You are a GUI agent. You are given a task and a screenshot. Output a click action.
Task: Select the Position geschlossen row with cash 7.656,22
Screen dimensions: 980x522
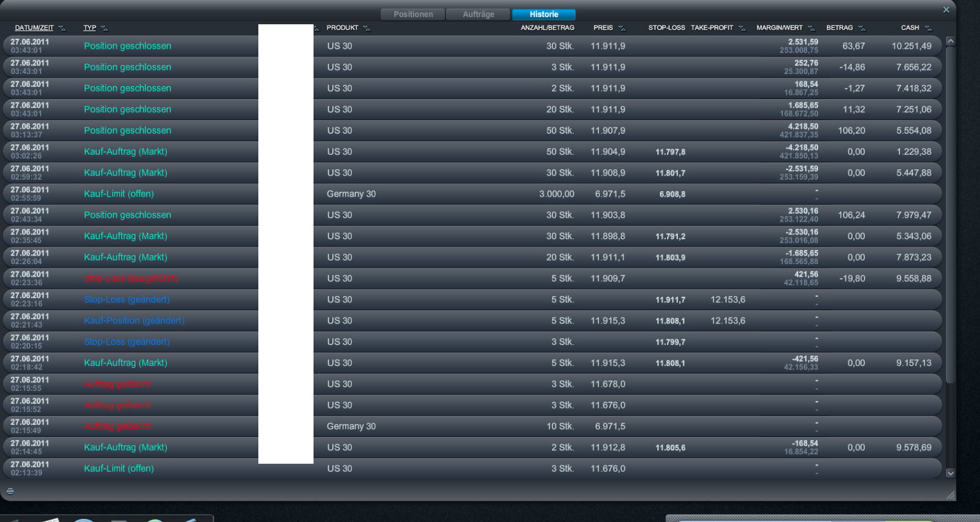(x=472, y=67)
